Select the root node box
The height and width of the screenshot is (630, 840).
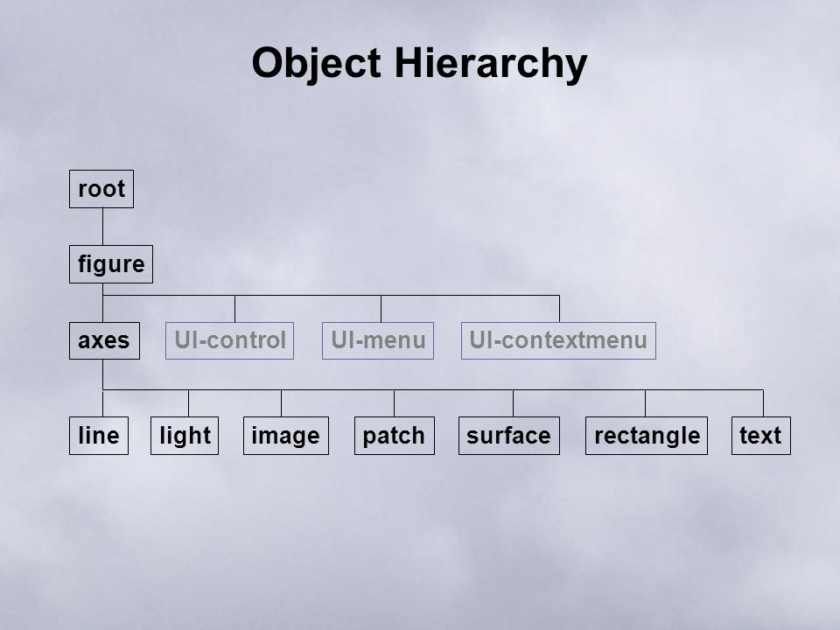click(101, 189)
